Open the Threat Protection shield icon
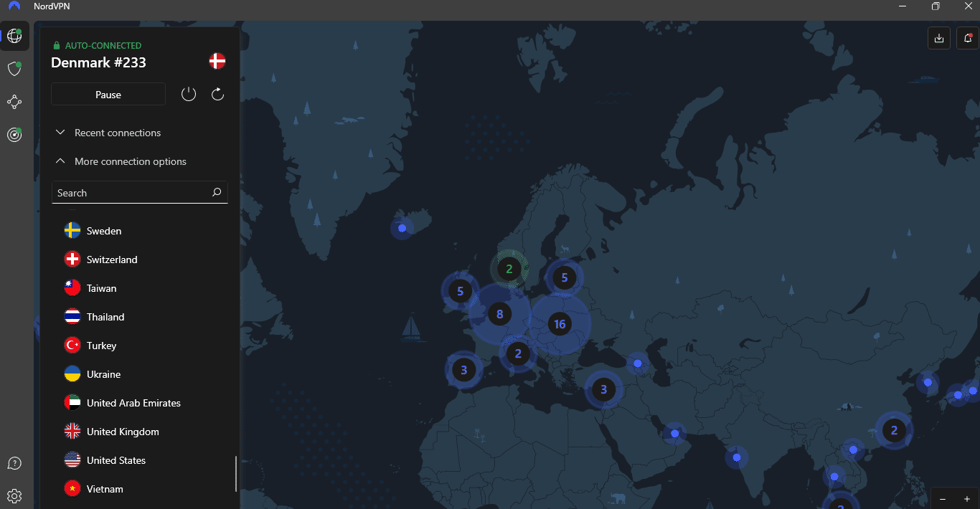 [x=14, y=69]
